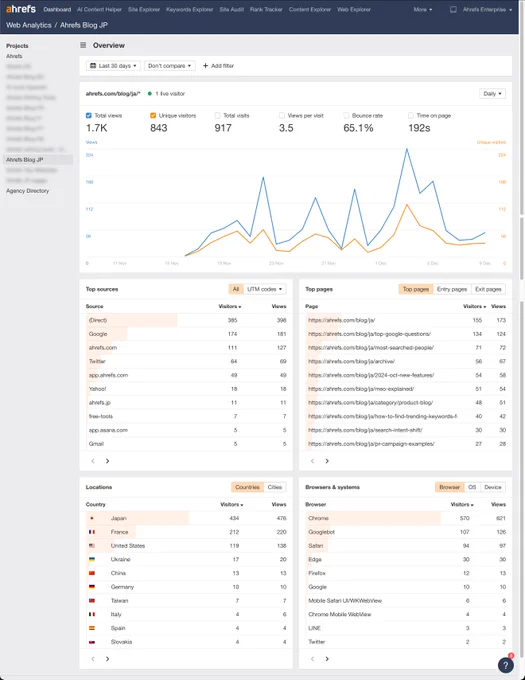Screen dimensions: 525x680
Task: Switch Locations to Cities tab
Action: (x=275, y=487)
